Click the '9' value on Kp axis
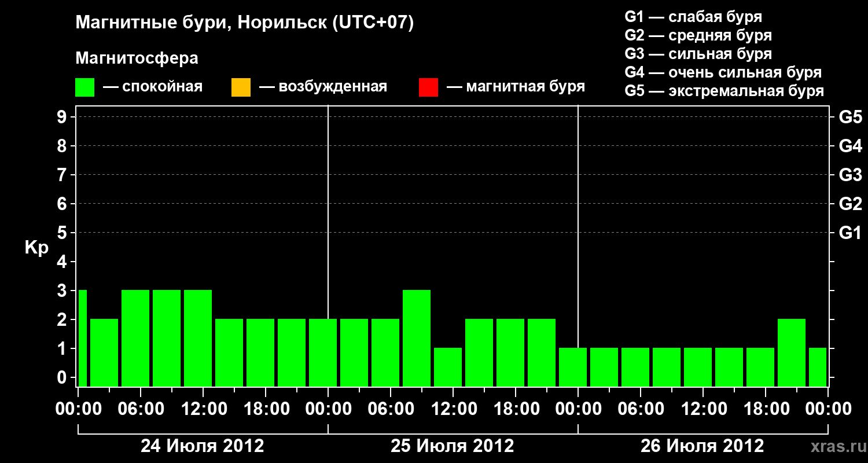This screenshot has width=868, height=463. [x=63, y=117]
